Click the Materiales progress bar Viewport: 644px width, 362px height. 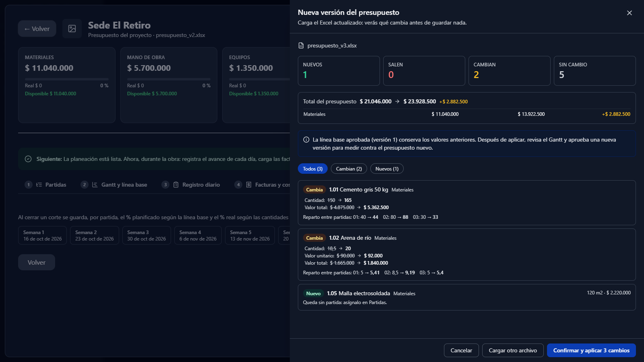[67, 79]
